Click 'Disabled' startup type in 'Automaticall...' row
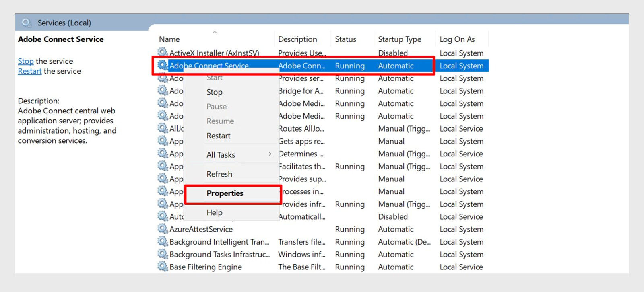This screenshot has height=292, width=644. 393,216
